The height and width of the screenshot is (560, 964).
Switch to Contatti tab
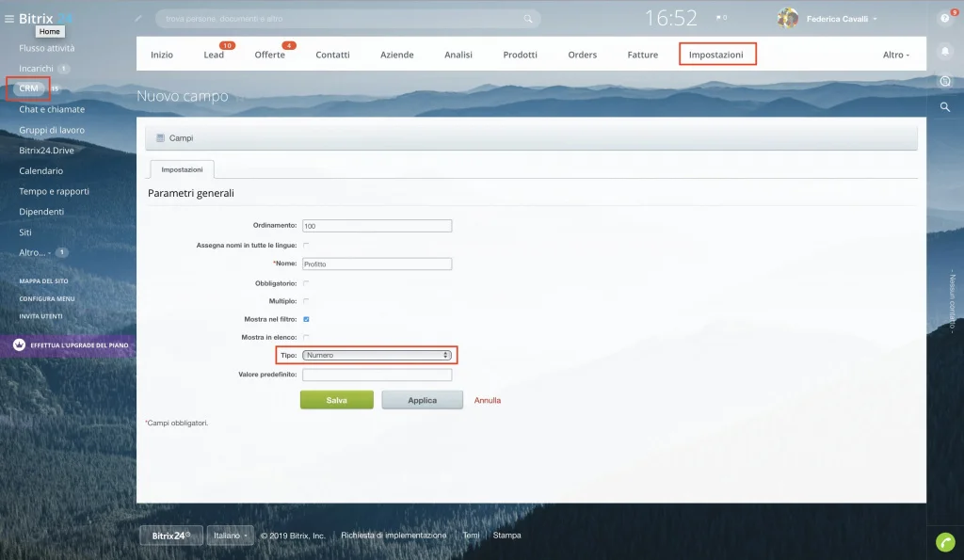click(332, 55)
